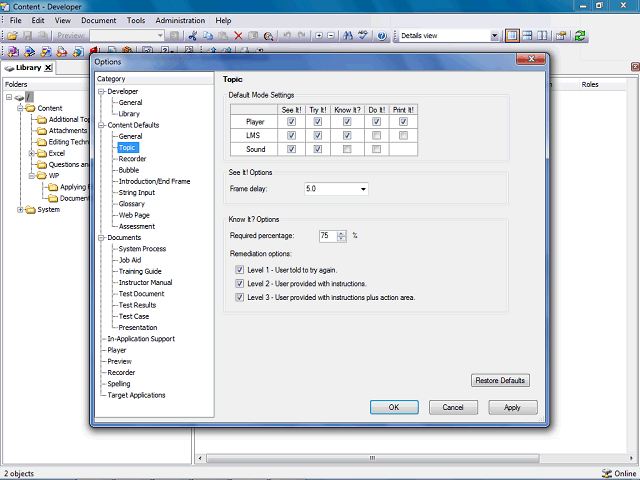The height and width of the screenshot is (480, 640).
Task: Collapse the WP folder in Library
Action: [x=31, y=176]
